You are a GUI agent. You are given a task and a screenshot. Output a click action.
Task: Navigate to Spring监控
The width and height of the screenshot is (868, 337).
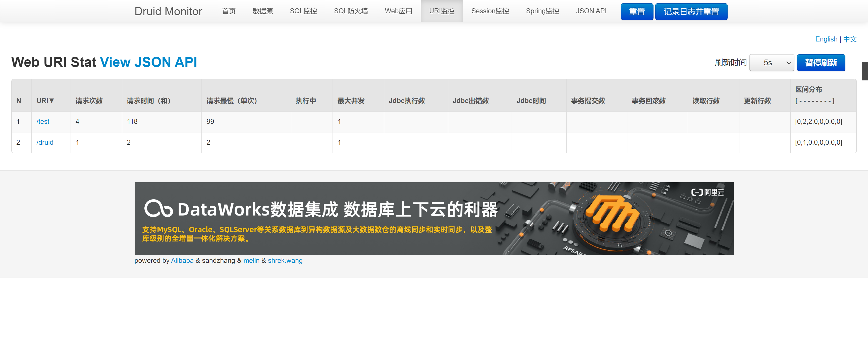[x=542, y=11]
